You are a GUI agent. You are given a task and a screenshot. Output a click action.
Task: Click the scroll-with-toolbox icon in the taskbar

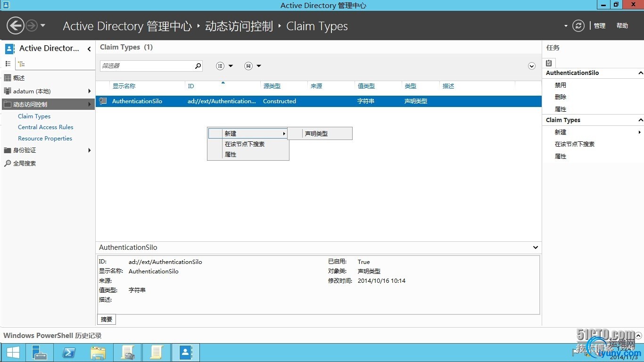point(127,353)
